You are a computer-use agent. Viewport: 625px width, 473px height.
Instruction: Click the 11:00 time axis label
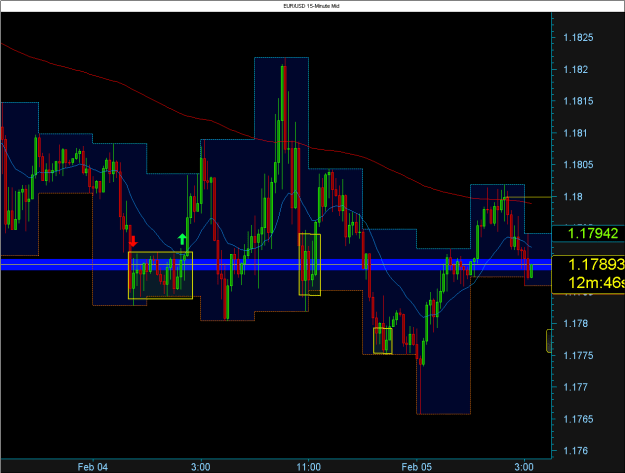click(x=309, y=467)
